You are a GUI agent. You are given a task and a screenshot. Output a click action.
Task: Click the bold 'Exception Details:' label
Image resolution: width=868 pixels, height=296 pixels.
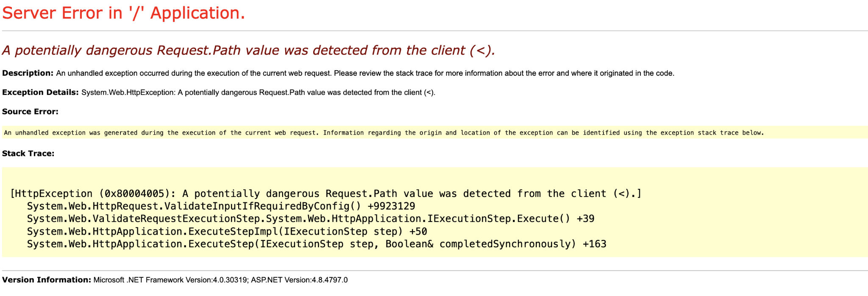click(x=40, y=92)
